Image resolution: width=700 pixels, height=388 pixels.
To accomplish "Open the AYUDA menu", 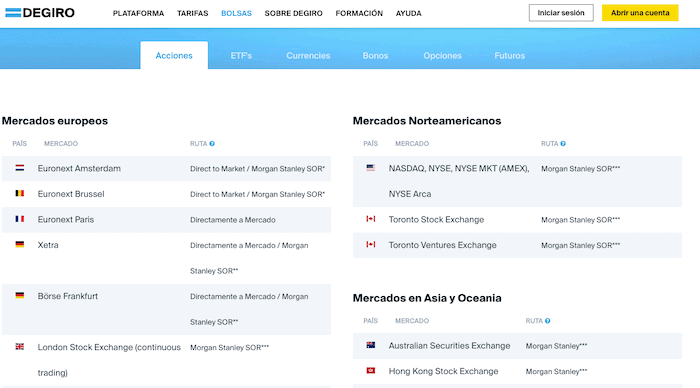I will pos(408,13).
